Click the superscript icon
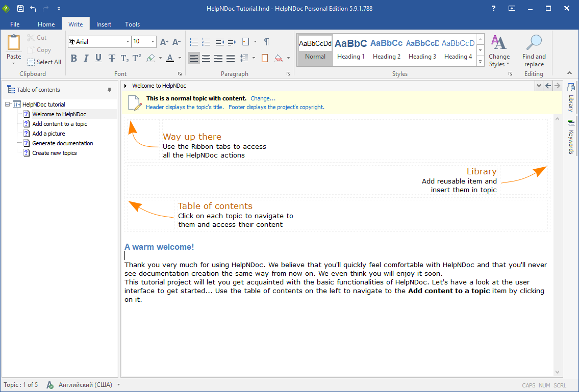579x392 pixels. pos(137,58)
